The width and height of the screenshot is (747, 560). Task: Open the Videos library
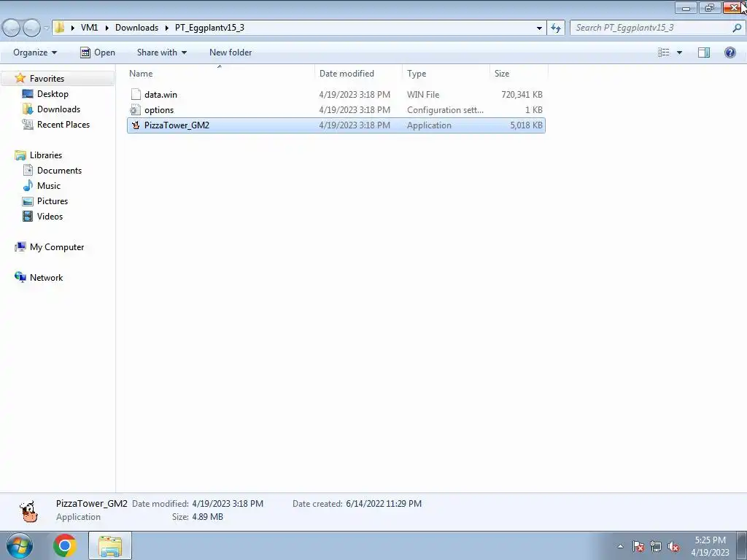(x=50, y=216)
